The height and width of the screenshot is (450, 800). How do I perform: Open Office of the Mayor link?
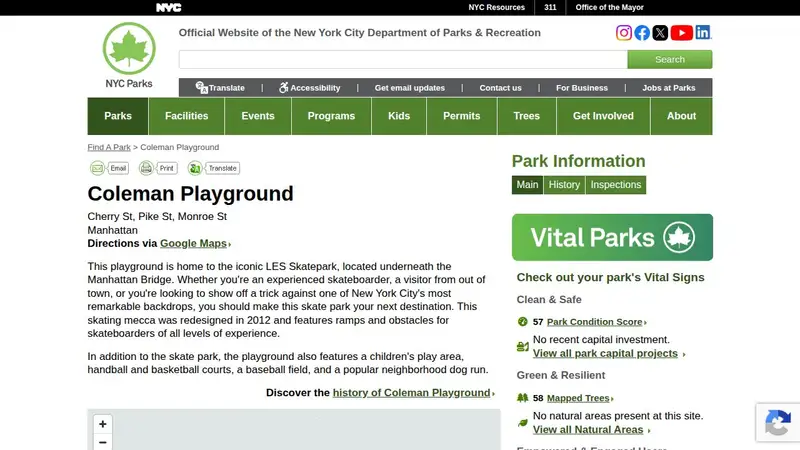tap(610, 8)
